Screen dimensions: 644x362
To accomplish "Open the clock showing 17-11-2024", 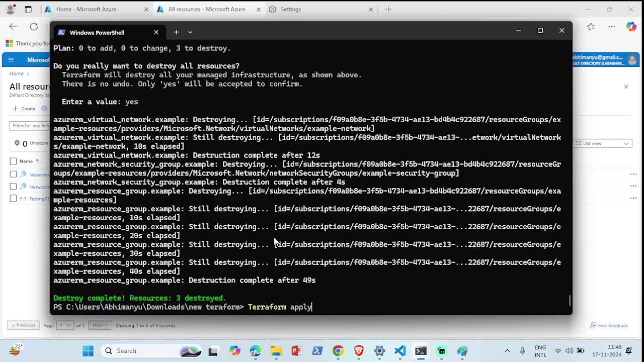I will 607,351.
